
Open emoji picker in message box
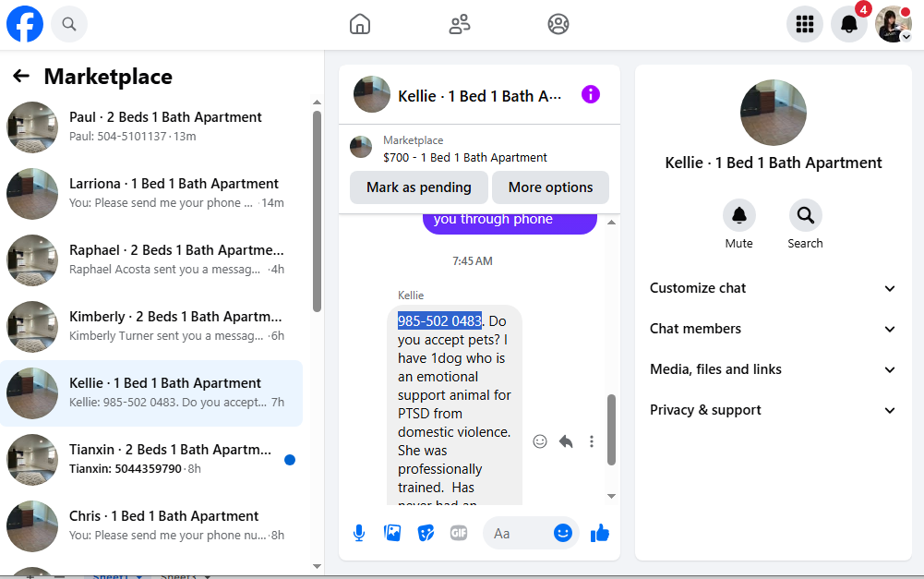tap(563, 533)
